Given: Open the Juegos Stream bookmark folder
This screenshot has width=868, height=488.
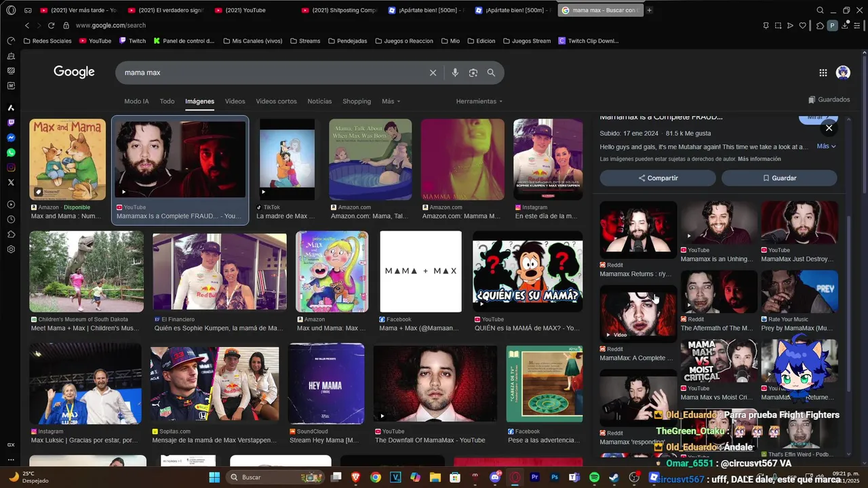Looking at the screenshot, I should [x=526, y=41].
